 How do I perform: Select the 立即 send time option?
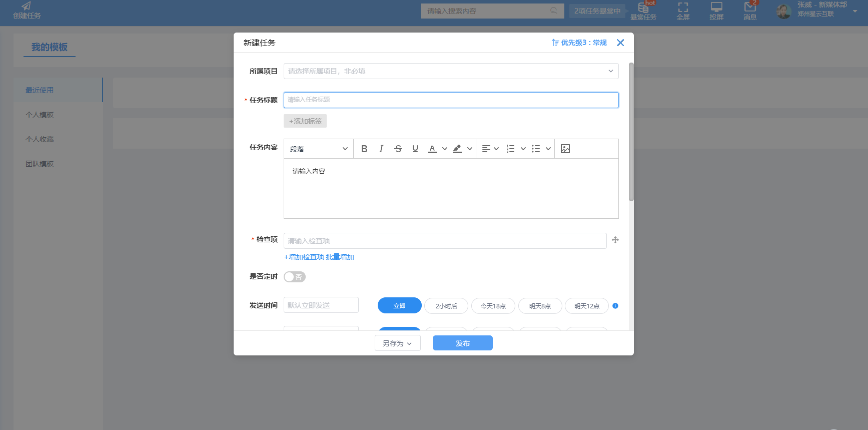399,306
